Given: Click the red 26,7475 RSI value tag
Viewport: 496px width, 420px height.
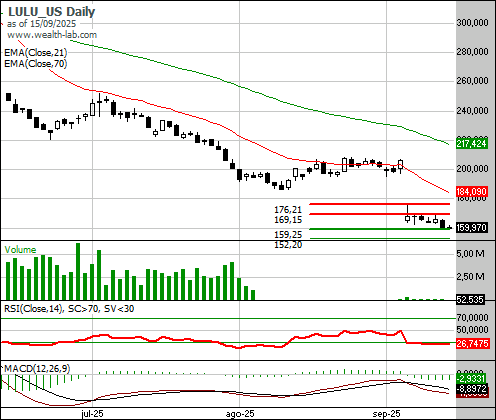Looking at the screenshot, I should (x=472, y=343).
